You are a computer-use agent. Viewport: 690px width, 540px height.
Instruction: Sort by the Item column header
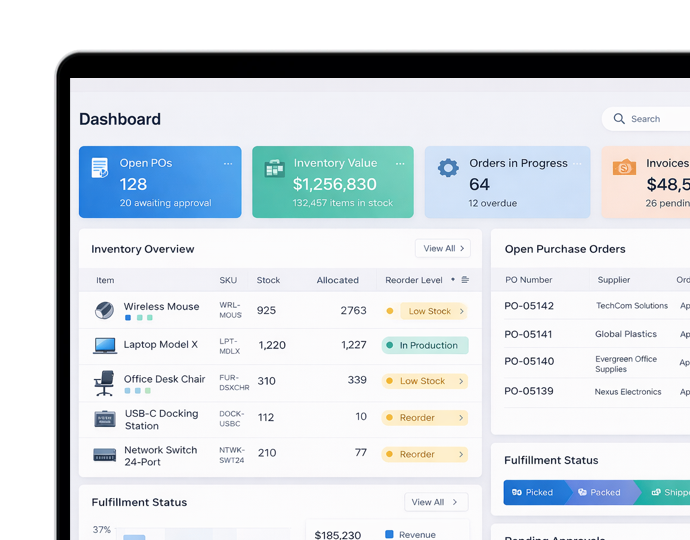[x=105, y=280]
